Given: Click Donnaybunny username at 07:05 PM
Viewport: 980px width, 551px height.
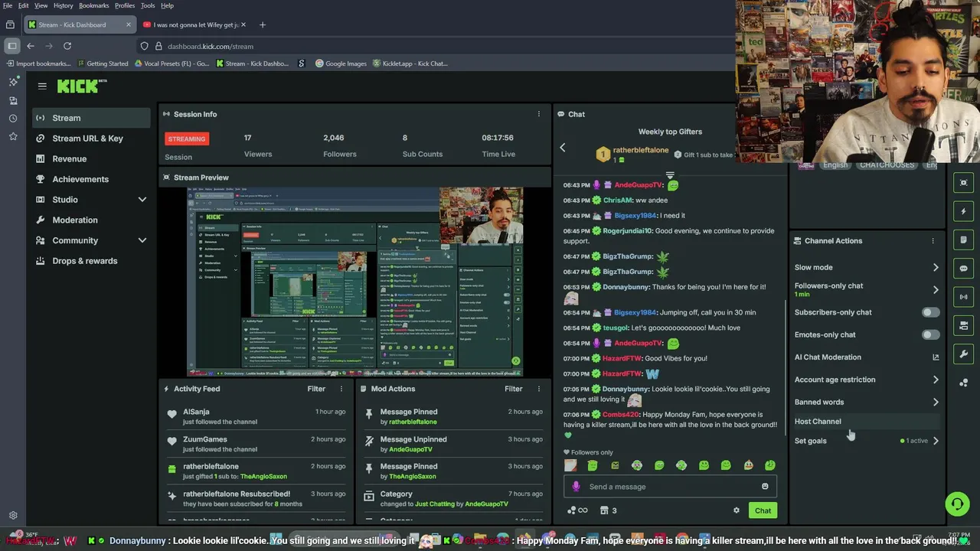Looking at the screenshot, I should click(626, 389).
